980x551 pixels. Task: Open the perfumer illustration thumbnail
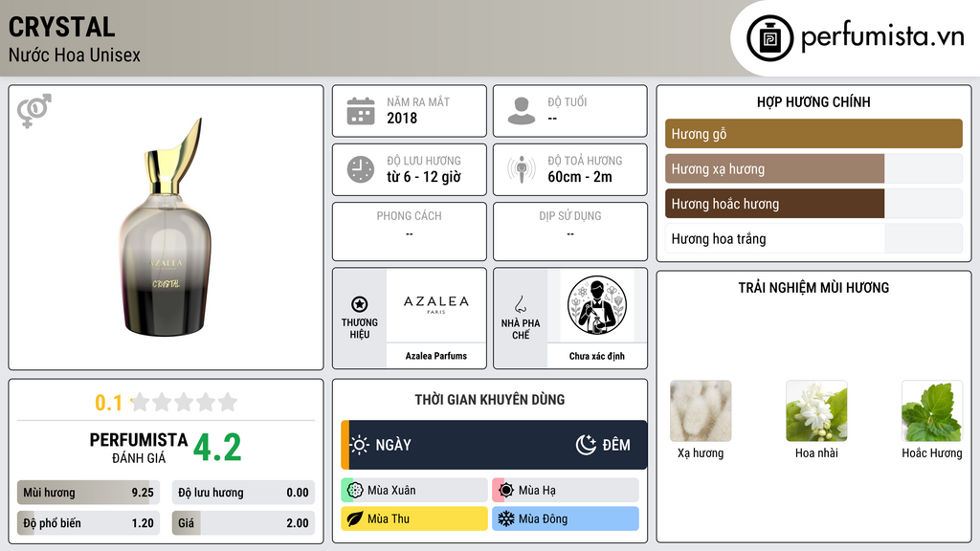[x=597, y=305]
